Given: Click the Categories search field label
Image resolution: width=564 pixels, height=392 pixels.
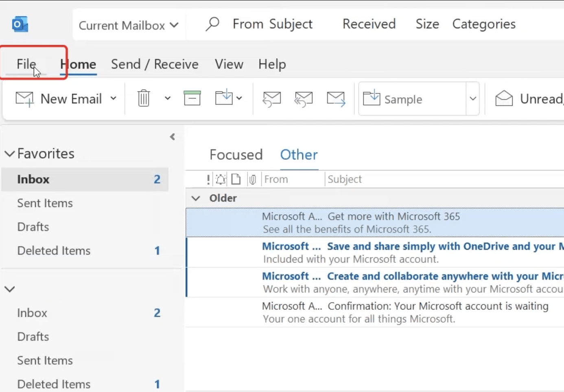Looking at the screenshot, I should (x=484, y=24).
